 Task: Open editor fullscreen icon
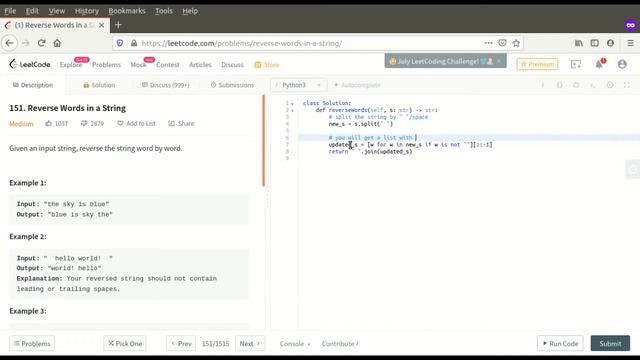[x=627, y=85]
